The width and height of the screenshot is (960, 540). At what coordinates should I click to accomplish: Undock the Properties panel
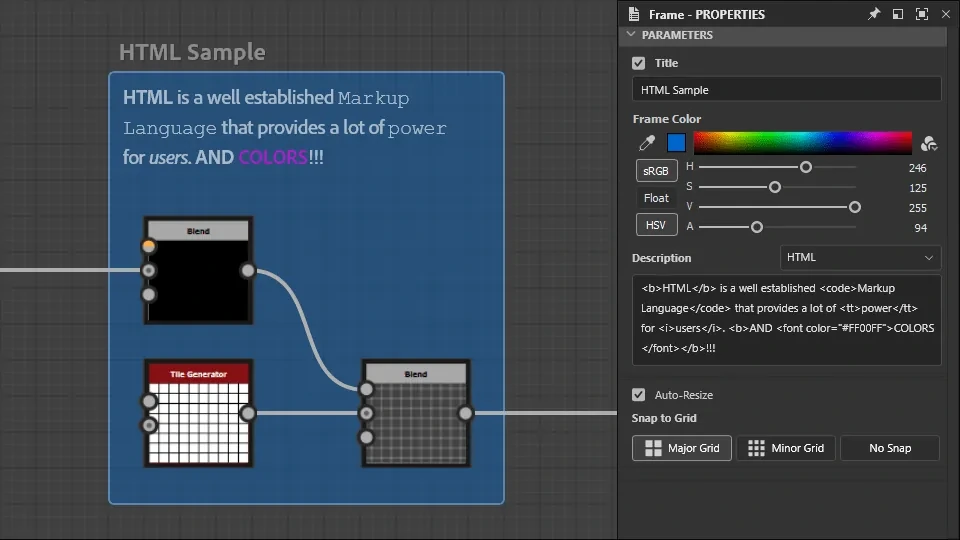point(898,14)
